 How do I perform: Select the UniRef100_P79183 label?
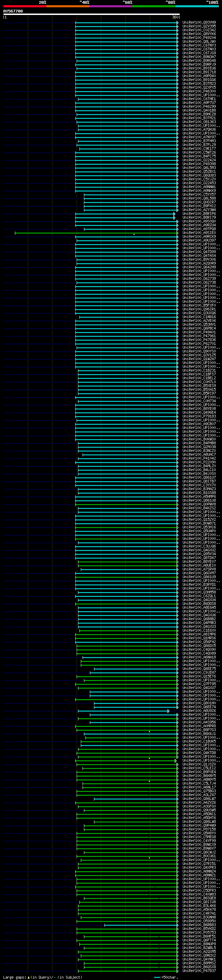199,416
